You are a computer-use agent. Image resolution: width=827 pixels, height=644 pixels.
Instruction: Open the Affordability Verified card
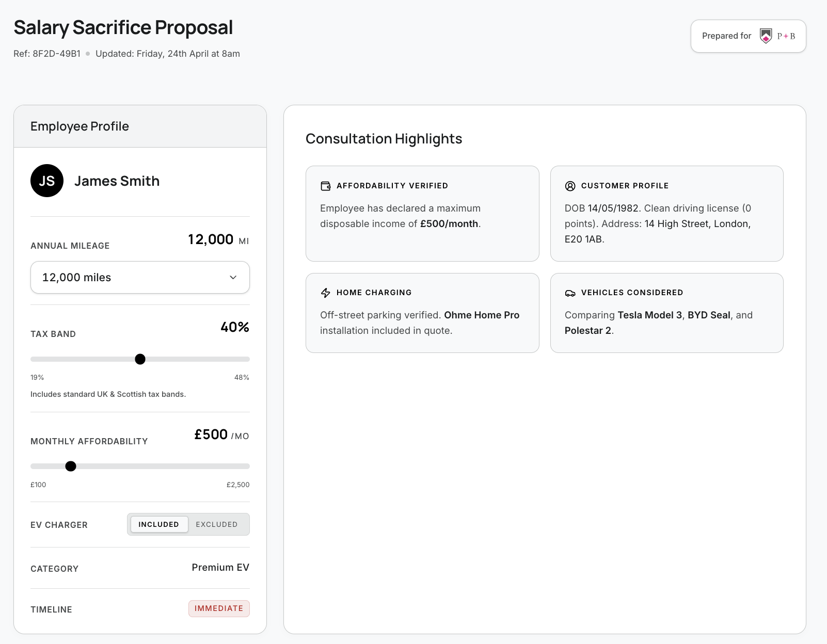pos(422,214)
